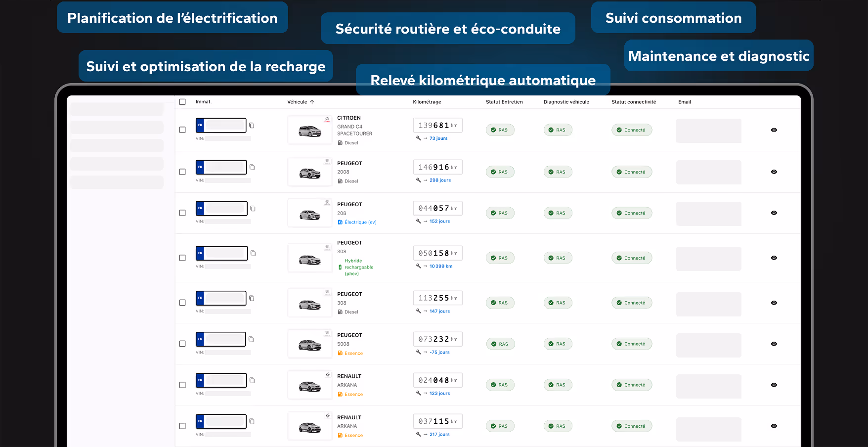
Task: Select the Citroen Grand C4 row checkbox
Action: point(182,130)
